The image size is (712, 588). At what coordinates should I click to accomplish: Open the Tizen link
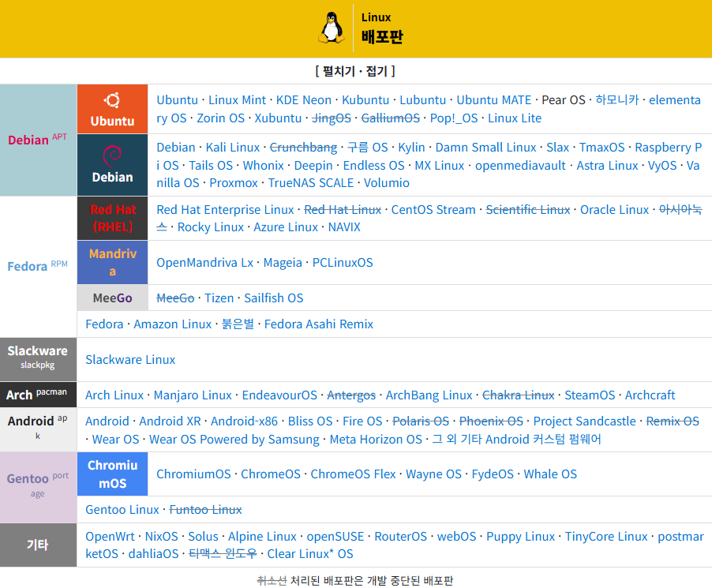click(219, 298)
